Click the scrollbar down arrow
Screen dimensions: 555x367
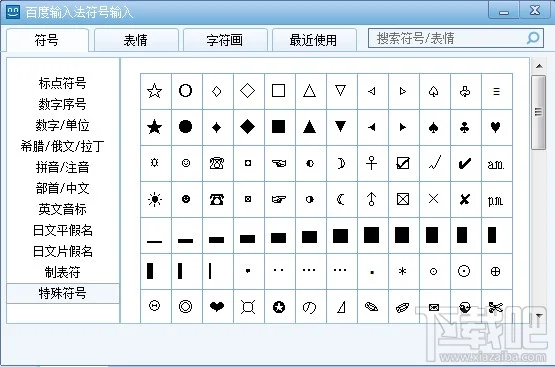pyautogui.click(x=539, y=315)
